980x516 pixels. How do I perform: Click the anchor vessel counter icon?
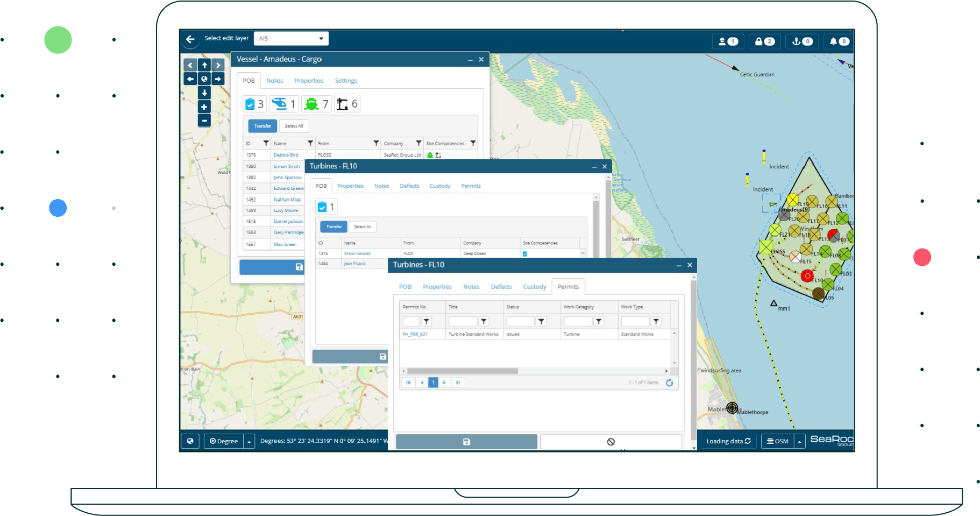click(802, 41)
